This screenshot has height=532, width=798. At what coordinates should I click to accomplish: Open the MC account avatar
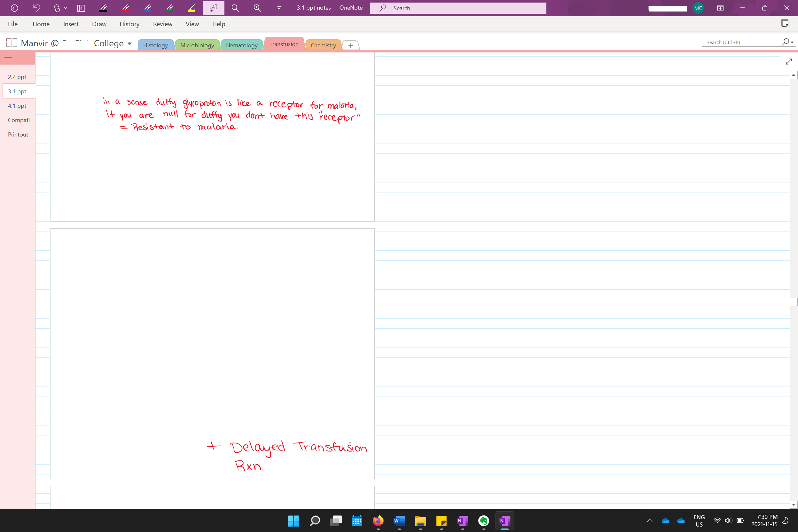coord(698,8)
